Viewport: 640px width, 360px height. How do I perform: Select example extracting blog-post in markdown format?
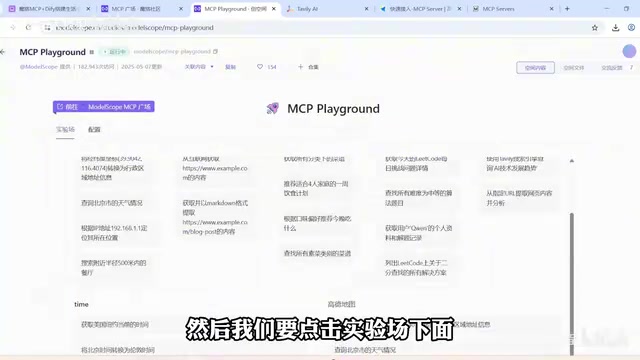click(215, 217)
